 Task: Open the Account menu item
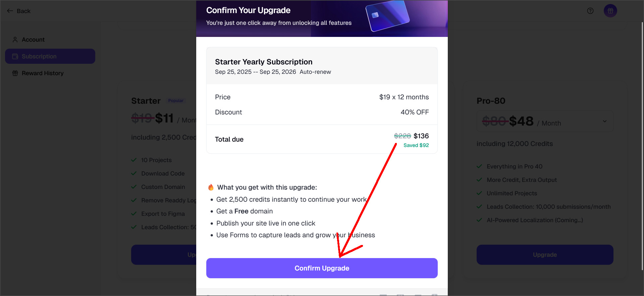tap(33, 40)
